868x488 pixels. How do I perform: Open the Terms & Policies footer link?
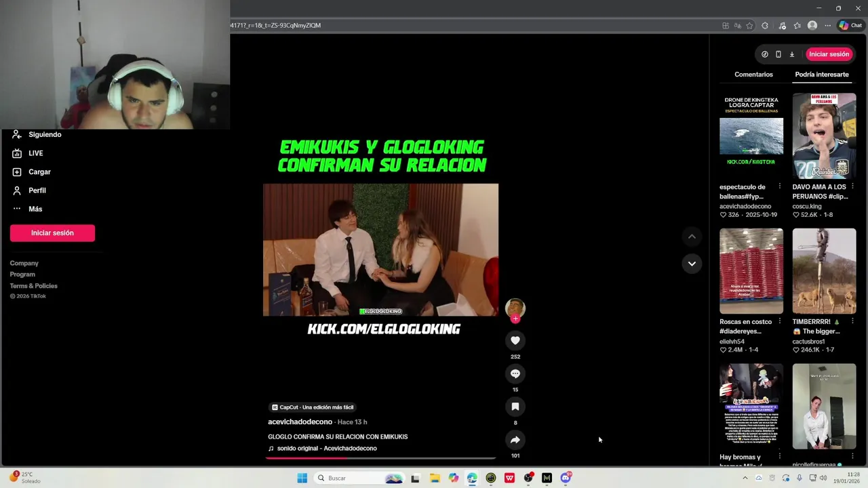coord(34,286)
